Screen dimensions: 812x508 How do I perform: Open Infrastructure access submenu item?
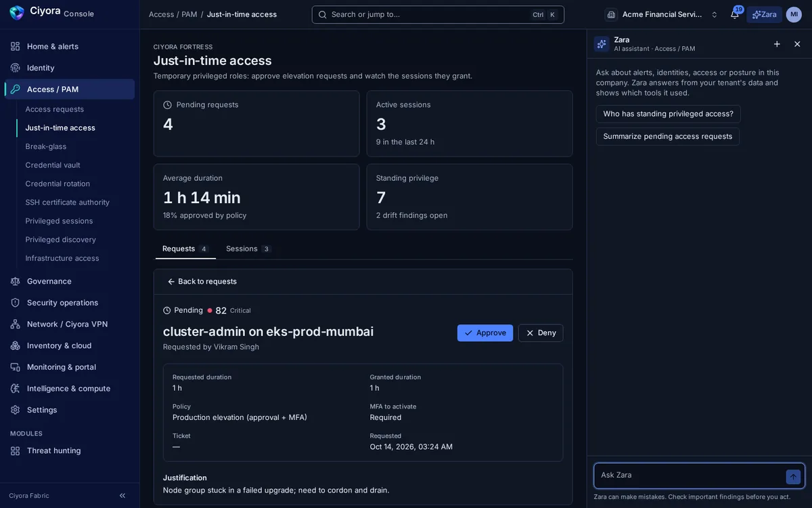pyautogui.click(x=76, y=258)
